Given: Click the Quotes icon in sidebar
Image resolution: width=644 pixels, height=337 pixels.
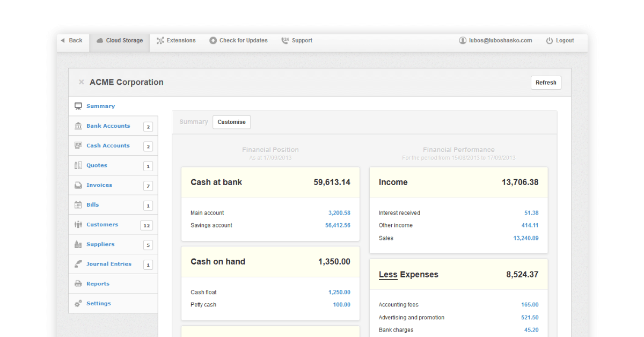Looking at the screenshot, I should pos(78,165).
